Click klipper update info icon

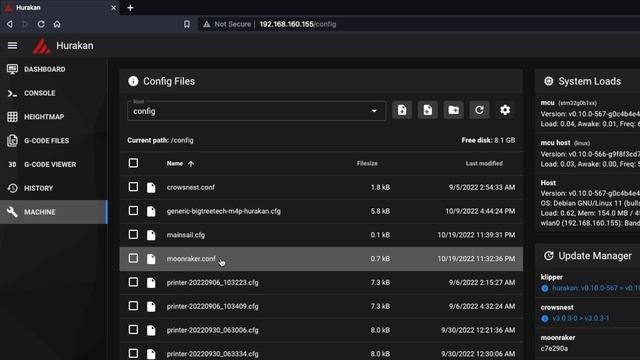(x=544, y=288)
